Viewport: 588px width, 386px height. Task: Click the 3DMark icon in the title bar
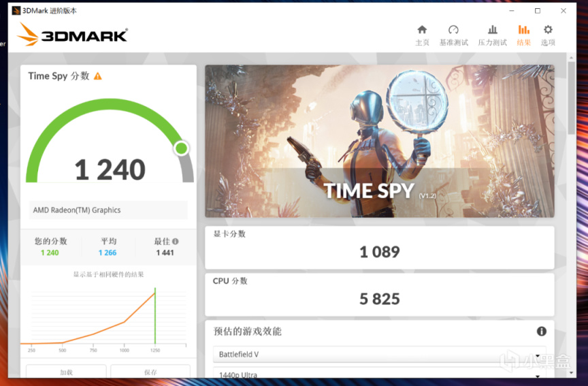[x=16, y=10]
